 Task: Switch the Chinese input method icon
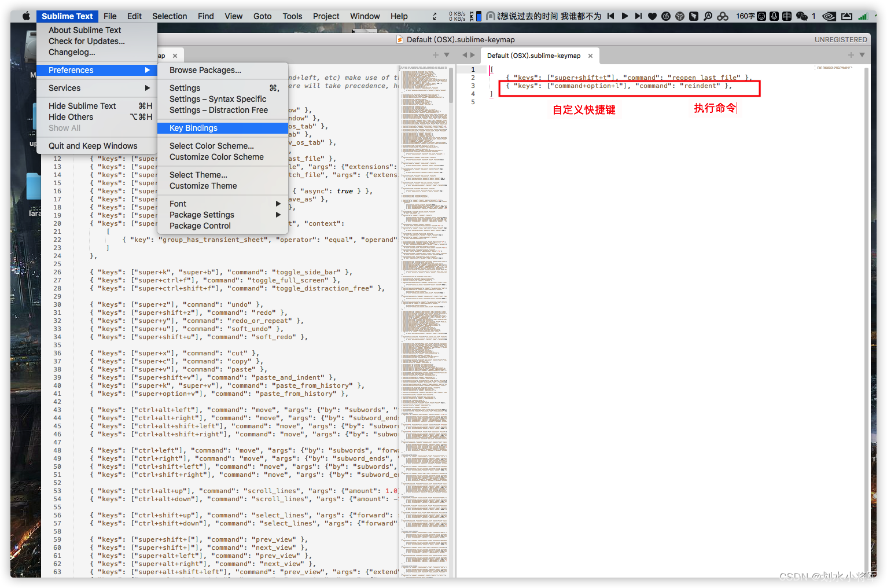[787, 16]
